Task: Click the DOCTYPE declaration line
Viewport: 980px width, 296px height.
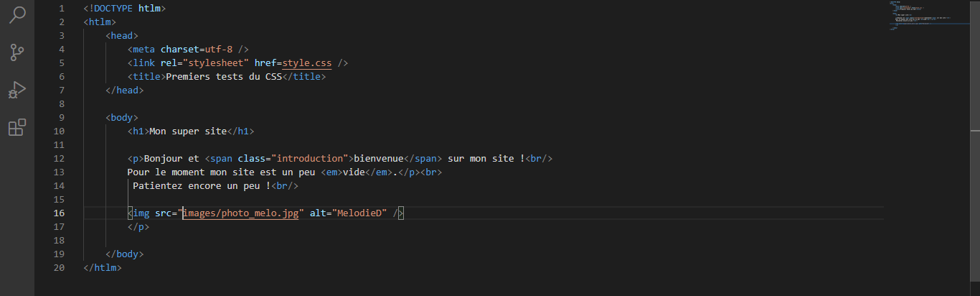Action: pos(124,9)
